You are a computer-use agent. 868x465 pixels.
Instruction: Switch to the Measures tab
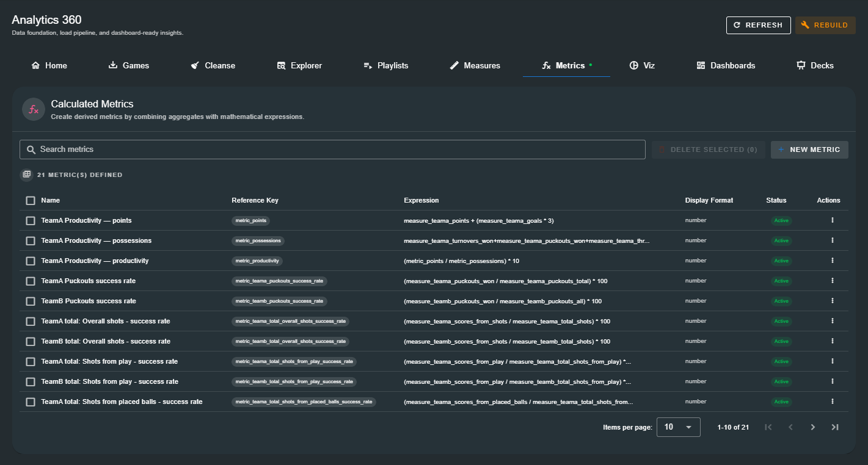(x=475, y=65)
